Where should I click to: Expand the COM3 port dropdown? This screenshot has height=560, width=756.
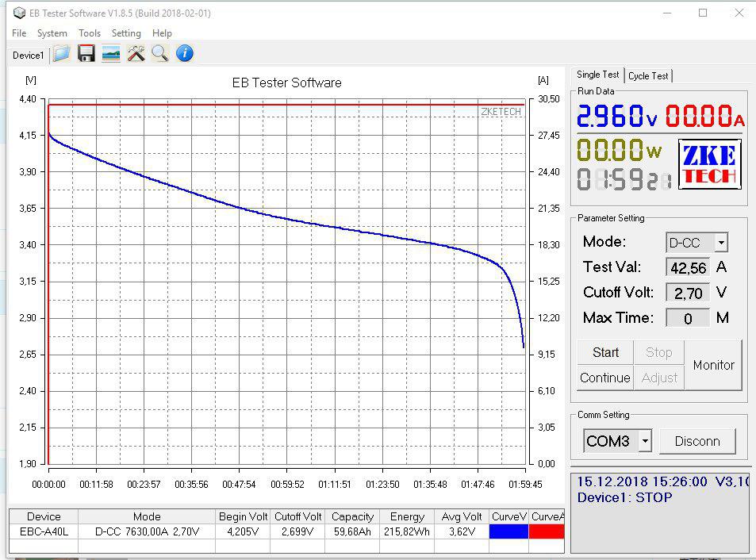[645, 441]
